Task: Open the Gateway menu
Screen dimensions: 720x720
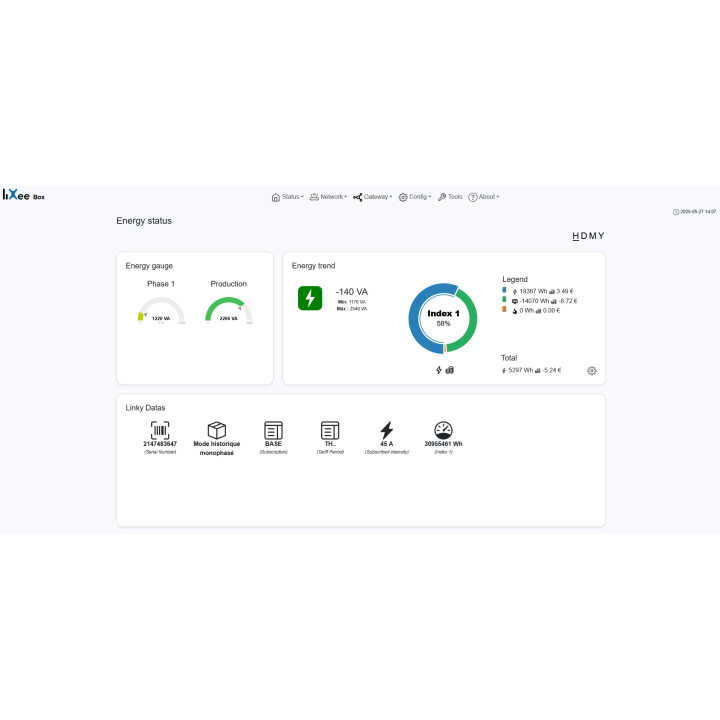Action: point(372,197)
